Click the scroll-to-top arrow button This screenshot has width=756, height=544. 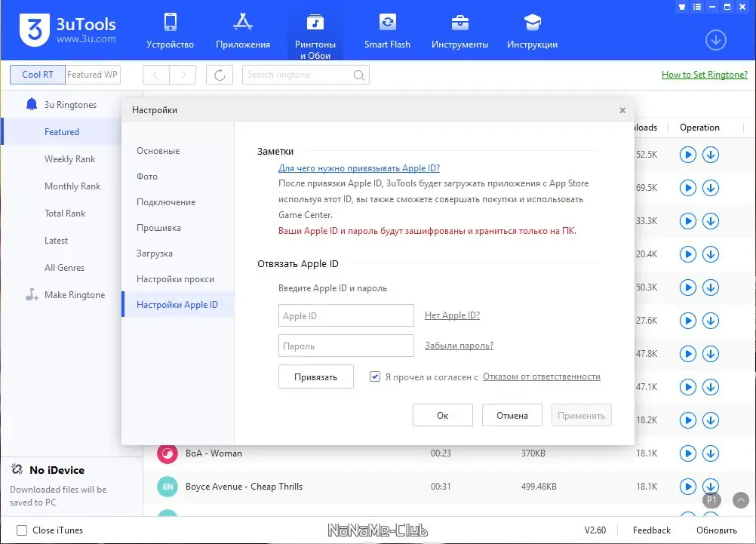pos(741,500)
